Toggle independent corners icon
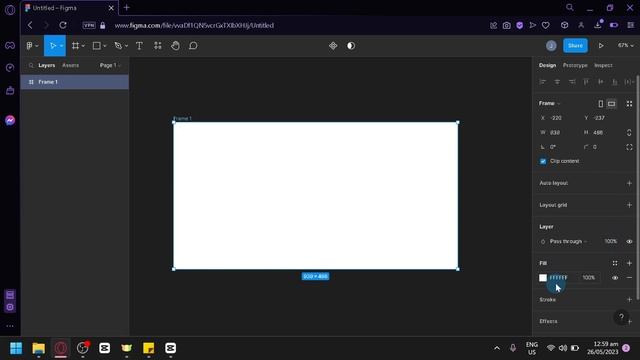The height and width of the screenshot is (360, 640). (x=629, y=147)
